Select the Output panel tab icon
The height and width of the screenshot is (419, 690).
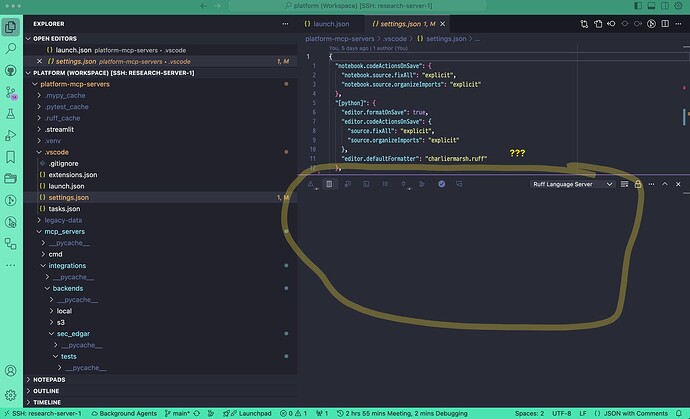point(329,184)
